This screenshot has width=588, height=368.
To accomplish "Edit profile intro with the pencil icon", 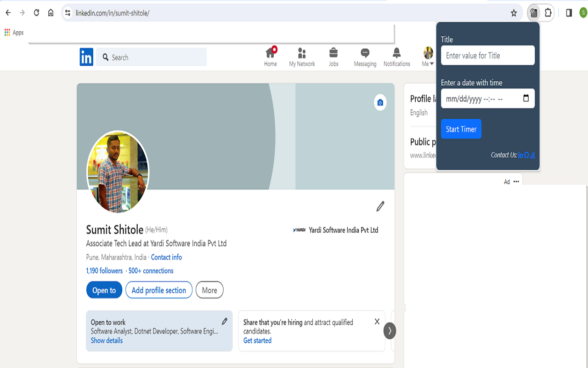I will (x=380, y=206).
